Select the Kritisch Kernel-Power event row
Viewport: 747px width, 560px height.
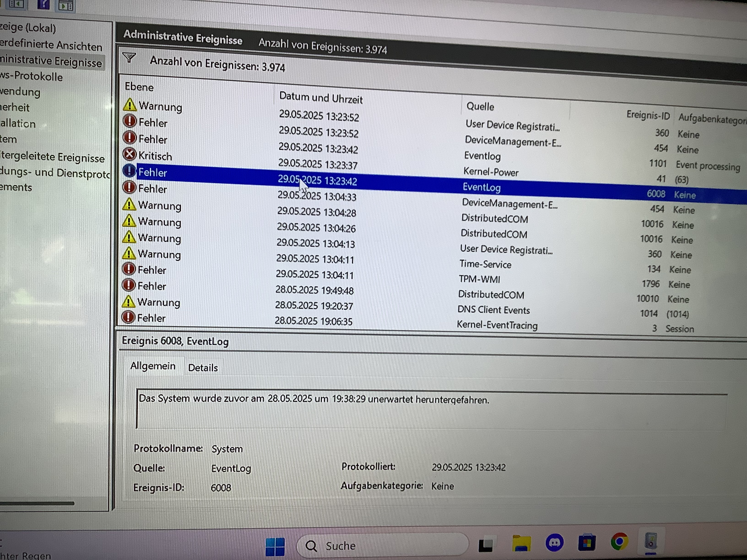tap(317, 164)
